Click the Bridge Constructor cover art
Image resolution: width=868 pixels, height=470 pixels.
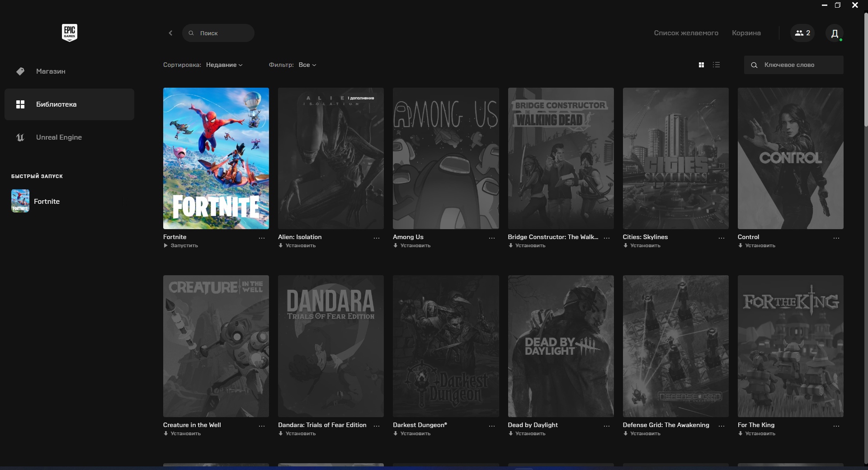click(x=561, y=158)
